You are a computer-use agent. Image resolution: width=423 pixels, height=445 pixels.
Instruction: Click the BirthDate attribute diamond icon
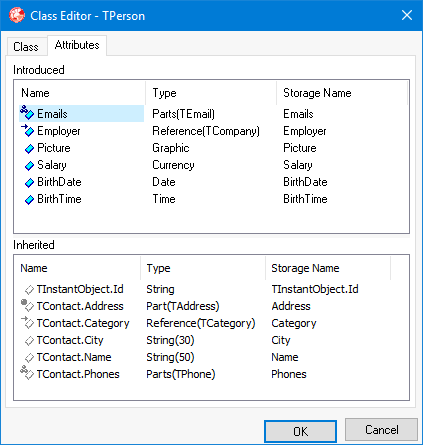29,182
